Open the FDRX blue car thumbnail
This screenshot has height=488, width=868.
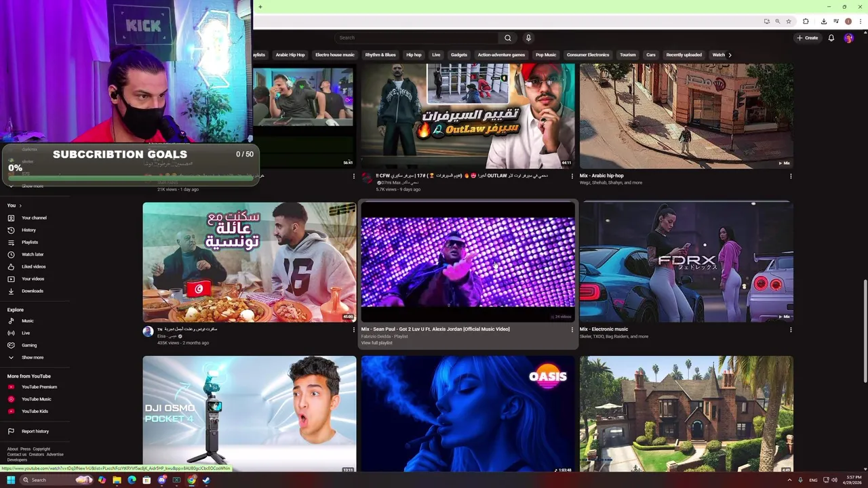tap(686, 262)
